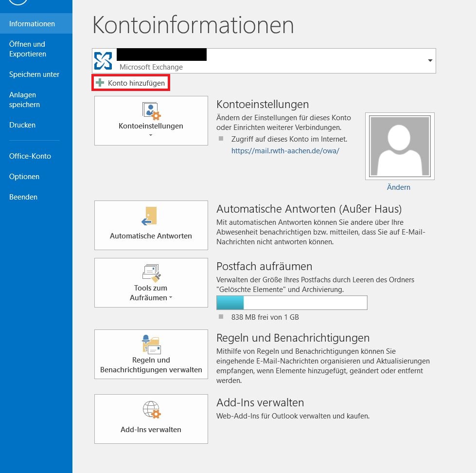Click the Regeln und Benachrichtigungen folder icon

pyautogui.click(x=151, y=345)
